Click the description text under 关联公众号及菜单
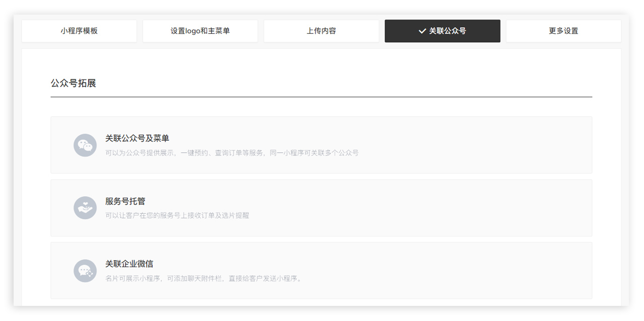Viewport: 644px width, 321px height. click(x=232, y=153)
